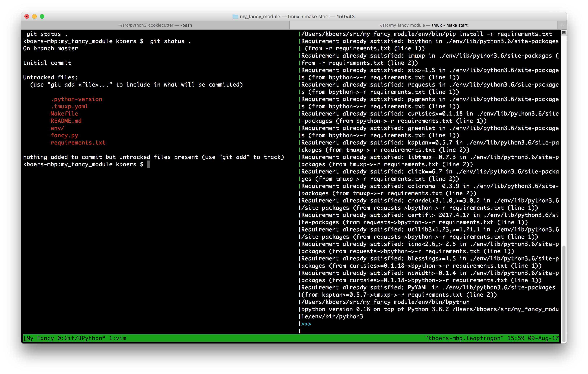The width and height of the screenshot is (588, 374).
Task: Click the window title my_fancy_module text
Action: tap(260, 17)
